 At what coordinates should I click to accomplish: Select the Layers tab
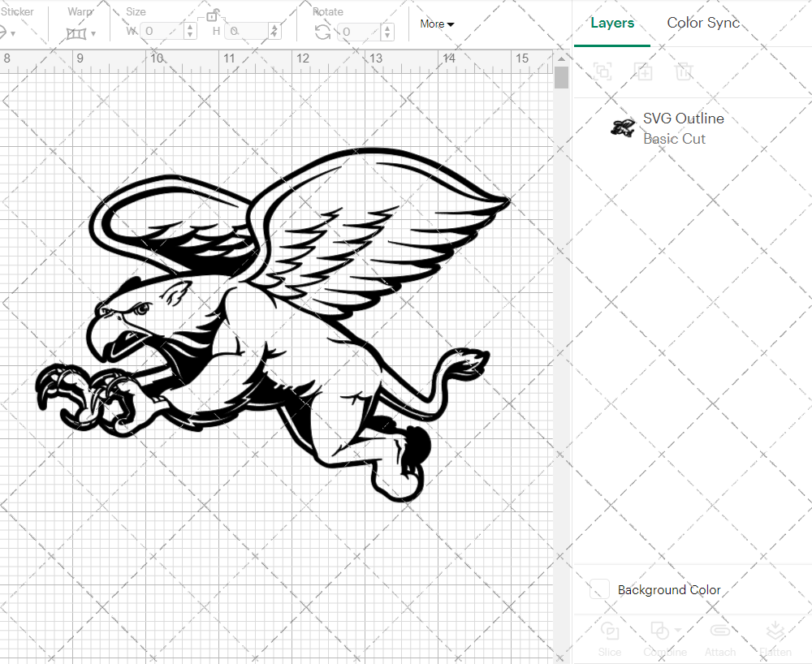tap(612, 23)
